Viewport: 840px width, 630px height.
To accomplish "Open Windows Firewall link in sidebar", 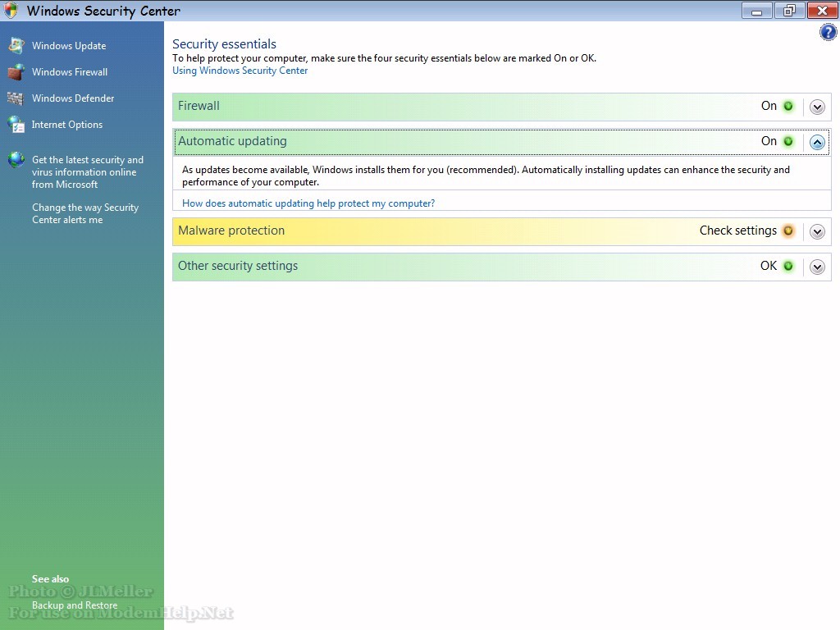I will coord(70,72).
